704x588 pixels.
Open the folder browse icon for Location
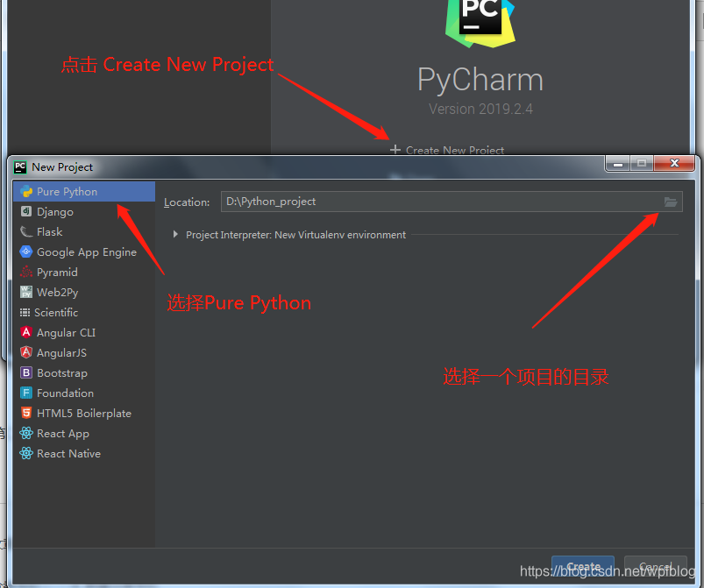pyautogui.click(x=671, y=202)
